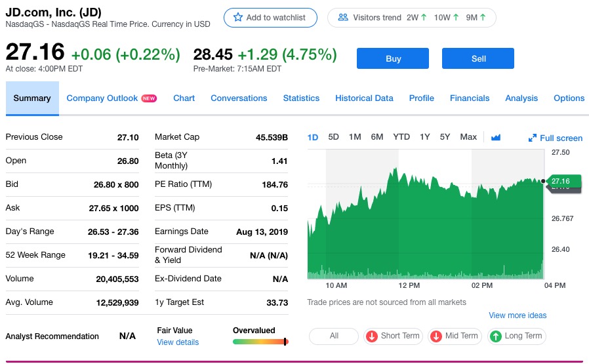Select the Long Term filter pill
Viewport: 589px width, 364px height.
[x=516, y=336]
